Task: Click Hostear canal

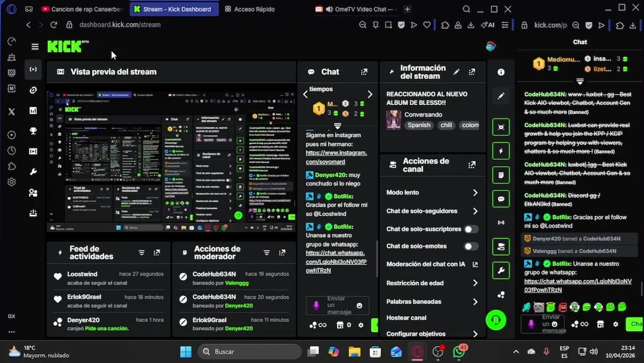Action: (x=406, y=318)
